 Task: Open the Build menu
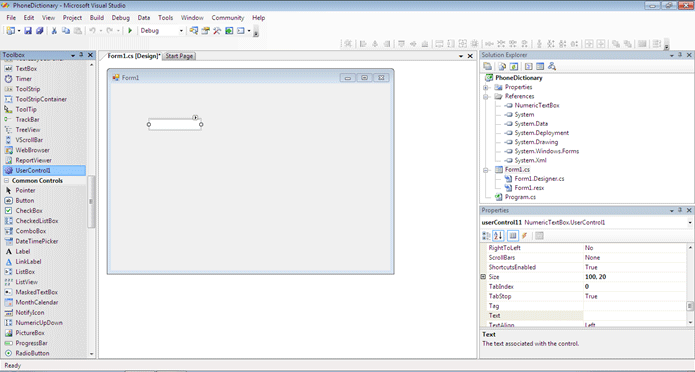coord(97,18)
